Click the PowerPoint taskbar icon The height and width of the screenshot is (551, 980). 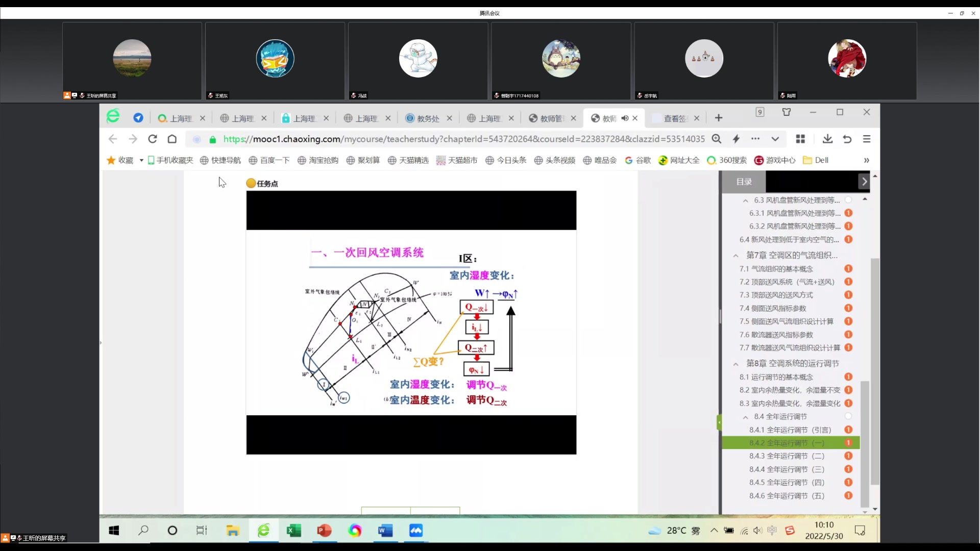324,531
